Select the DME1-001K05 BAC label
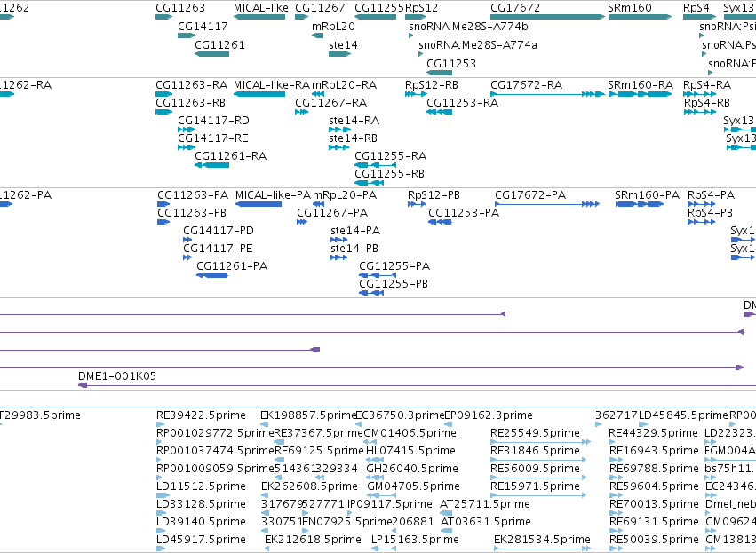The height and width of the screenshot is (553, 756). [117, 376]
